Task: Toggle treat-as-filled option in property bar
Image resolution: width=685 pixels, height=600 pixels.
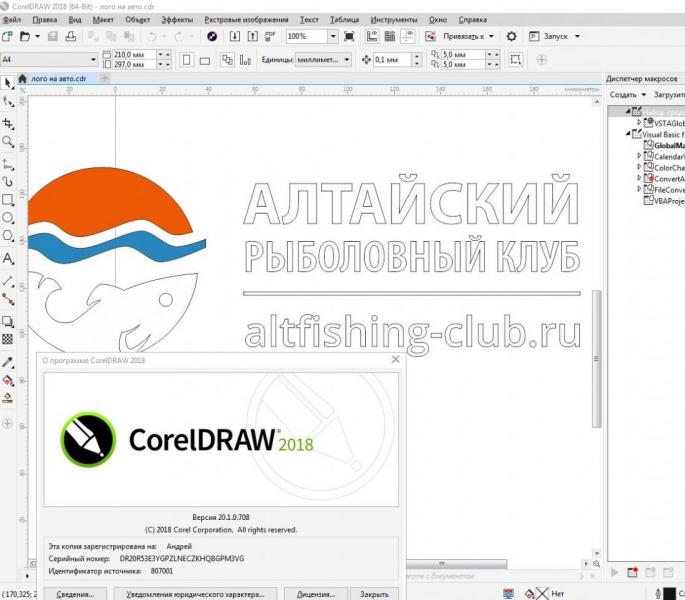Action: [515, 59]
